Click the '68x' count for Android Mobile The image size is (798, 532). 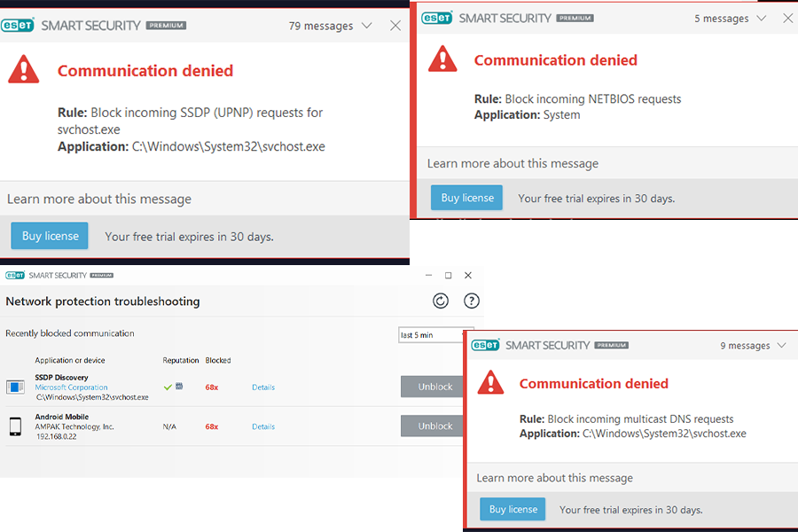(x=212, y=426)
